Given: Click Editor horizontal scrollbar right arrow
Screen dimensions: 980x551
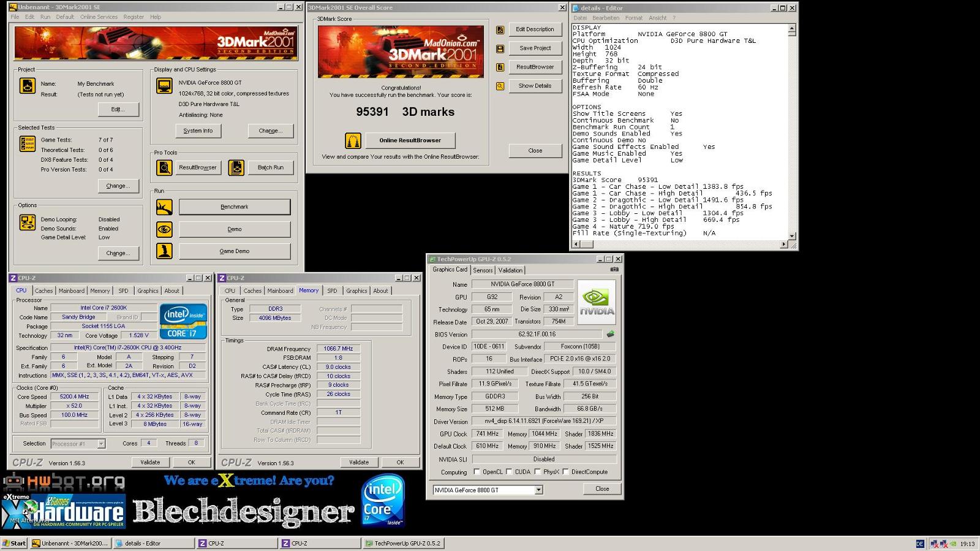Looking at the screenshot, I should click(784, 245).
